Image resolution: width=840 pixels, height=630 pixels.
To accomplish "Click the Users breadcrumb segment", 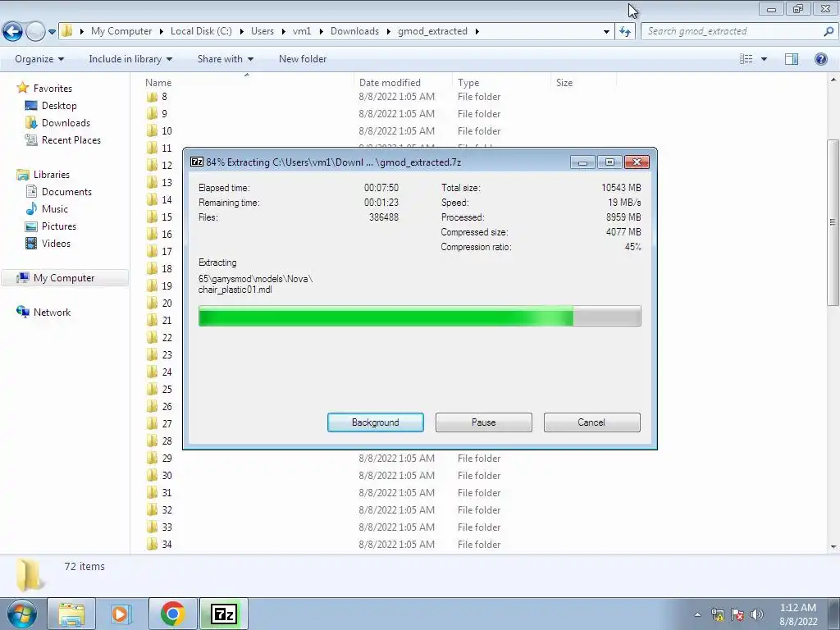I will tap(262, 31).
